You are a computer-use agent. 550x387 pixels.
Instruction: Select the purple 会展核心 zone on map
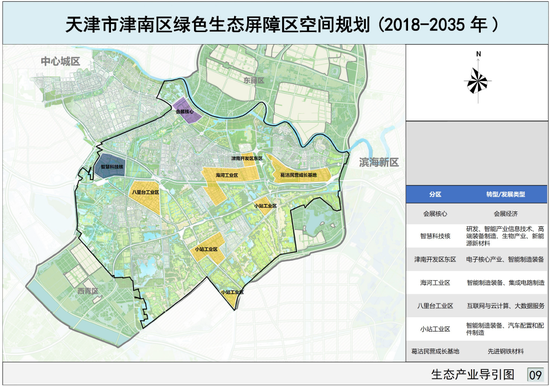pyautogui.click(x=186, y=110)
